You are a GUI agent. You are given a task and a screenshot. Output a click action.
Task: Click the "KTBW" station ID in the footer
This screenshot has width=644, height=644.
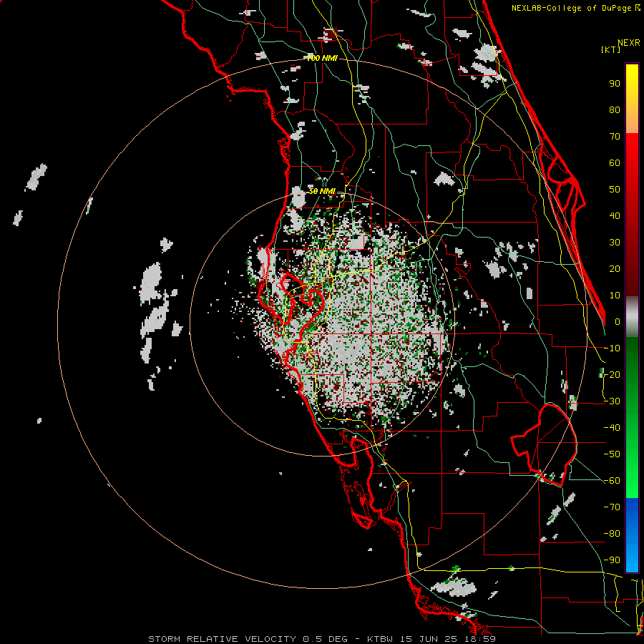[381, 639]
